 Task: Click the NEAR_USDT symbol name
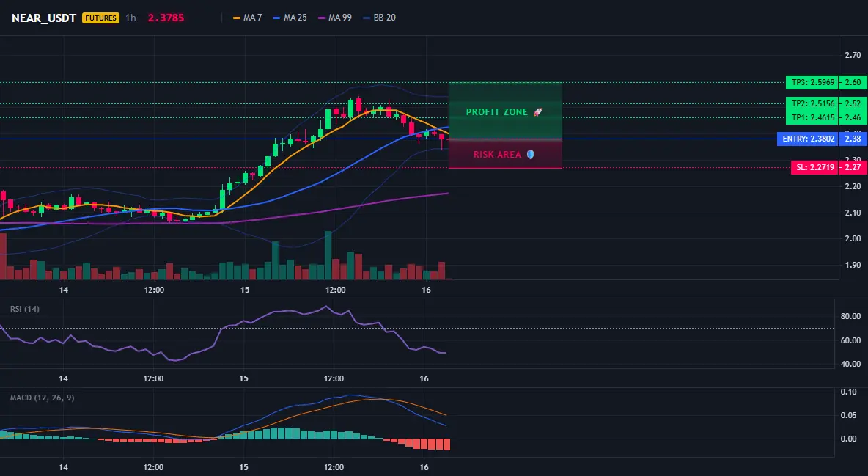44,18
